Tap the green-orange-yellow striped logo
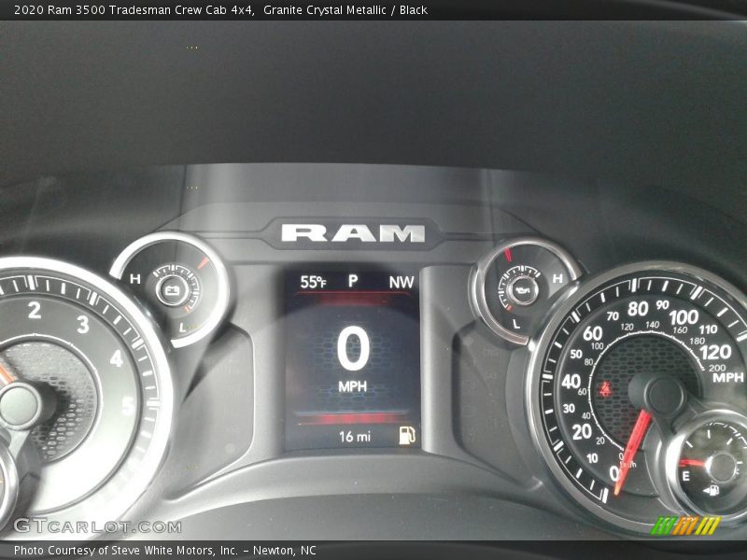Screen dimensions: 747x560 point(686,525)
